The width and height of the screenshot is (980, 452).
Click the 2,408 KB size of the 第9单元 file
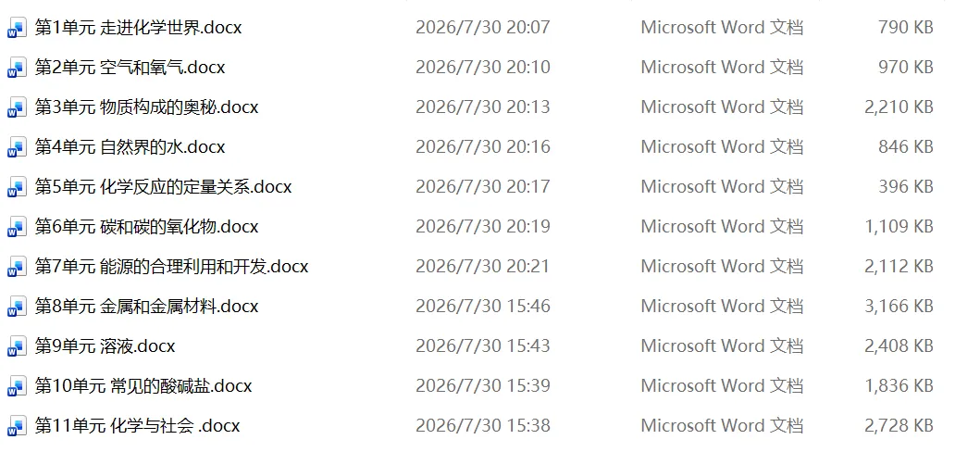[899, 346]
